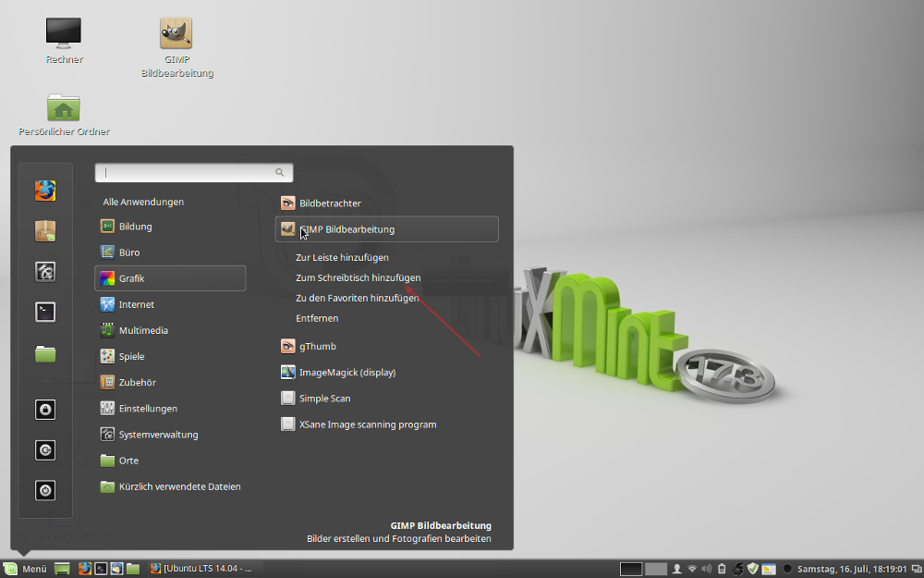This screenshot has height=578, width=924.
Task: Select the Bildung category
Action: click(x=170, y=227)
